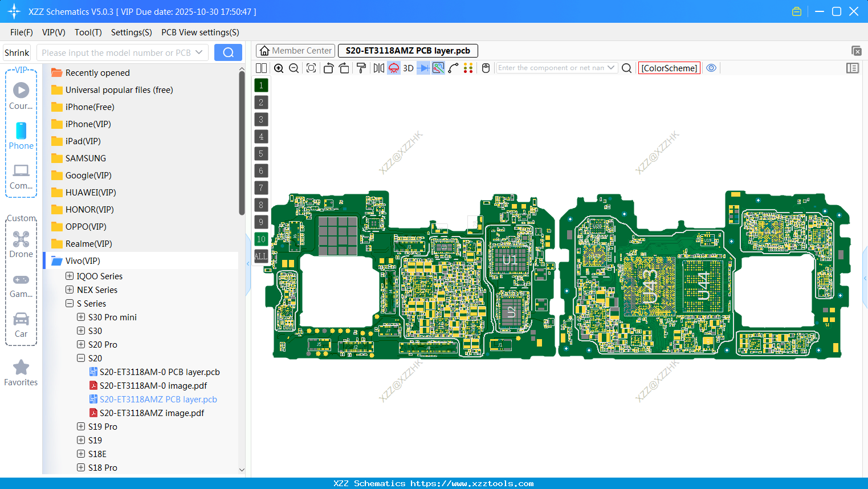Viewport: 868px width, 489px height.
Task: Click the Shrink button
Action: click(17, 52)
